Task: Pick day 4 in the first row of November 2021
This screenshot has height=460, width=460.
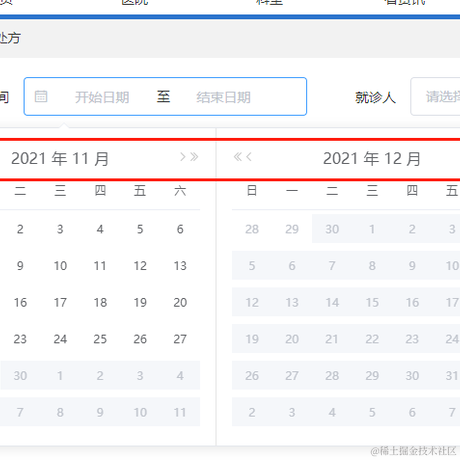Action: 100,229
